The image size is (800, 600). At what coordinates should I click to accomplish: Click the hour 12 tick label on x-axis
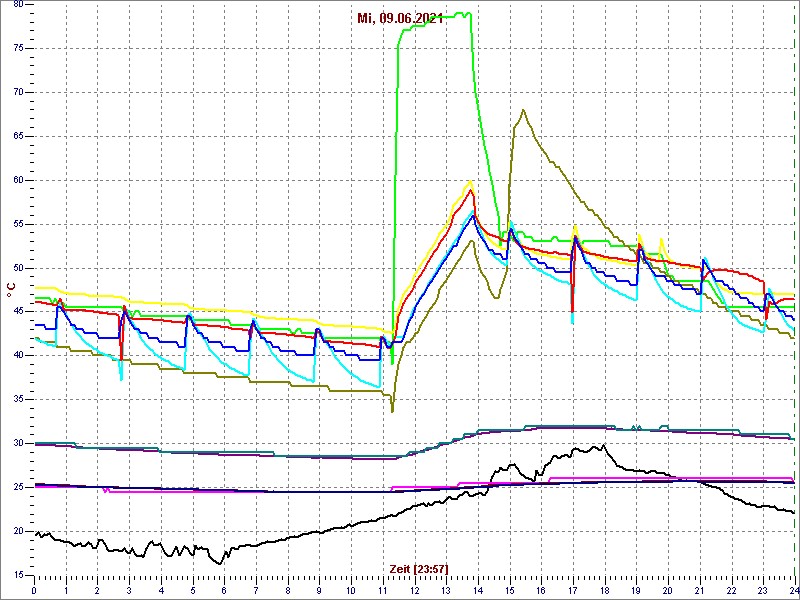pyautogui.click(x=415, y=590)
